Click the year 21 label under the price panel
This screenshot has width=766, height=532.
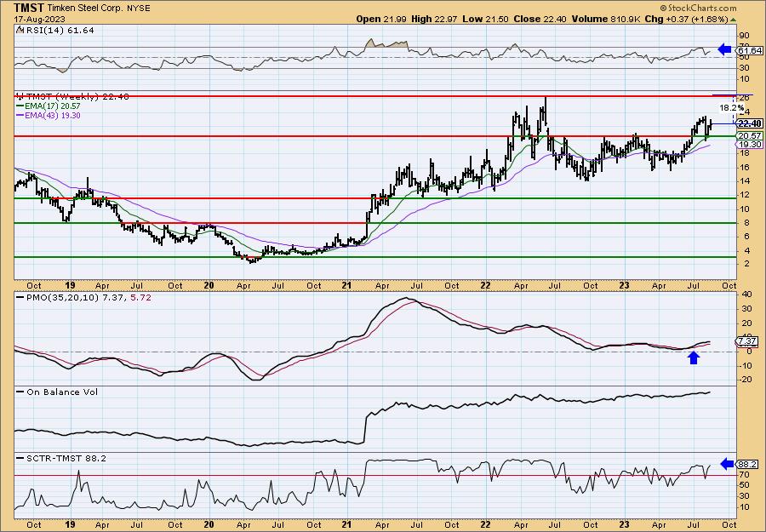(346, 285)
